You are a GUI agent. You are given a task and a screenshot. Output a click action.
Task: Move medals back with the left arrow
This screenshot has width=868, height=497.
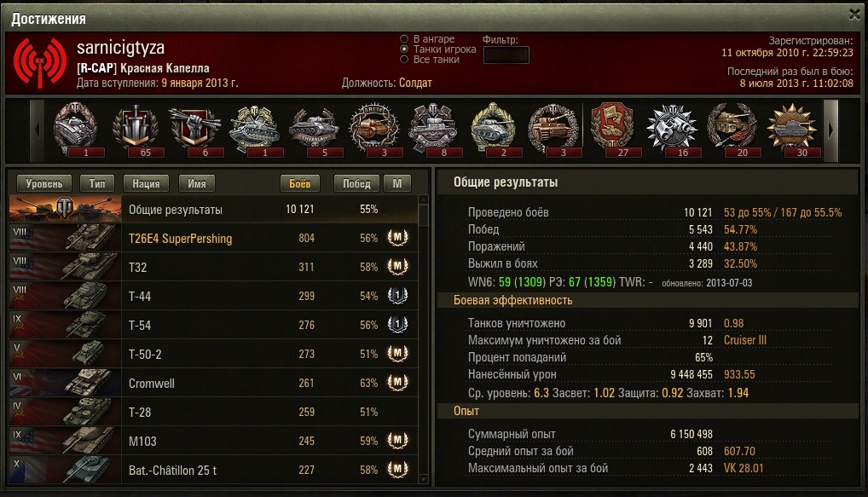pos(37,130)
